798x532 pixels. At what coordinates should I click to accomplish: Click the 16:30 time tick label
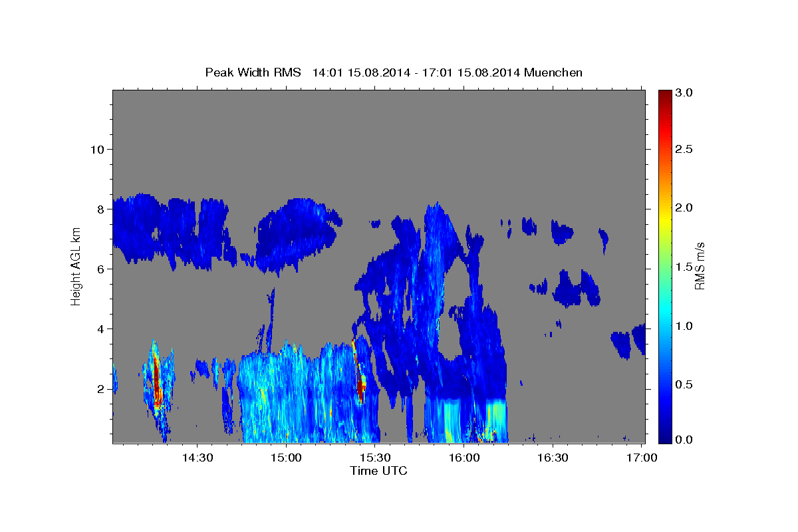click(553, 458)
